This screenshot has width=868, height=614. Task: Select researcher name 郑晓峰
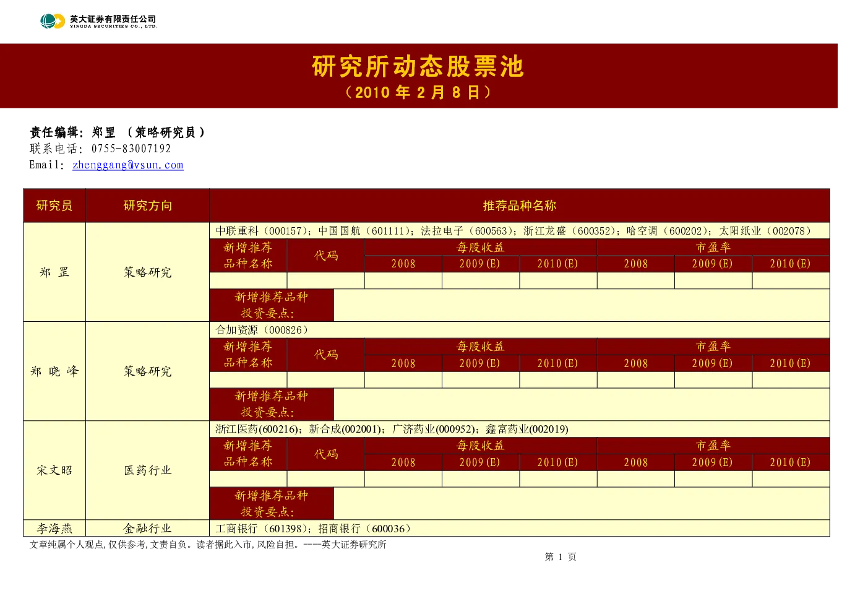54,371
